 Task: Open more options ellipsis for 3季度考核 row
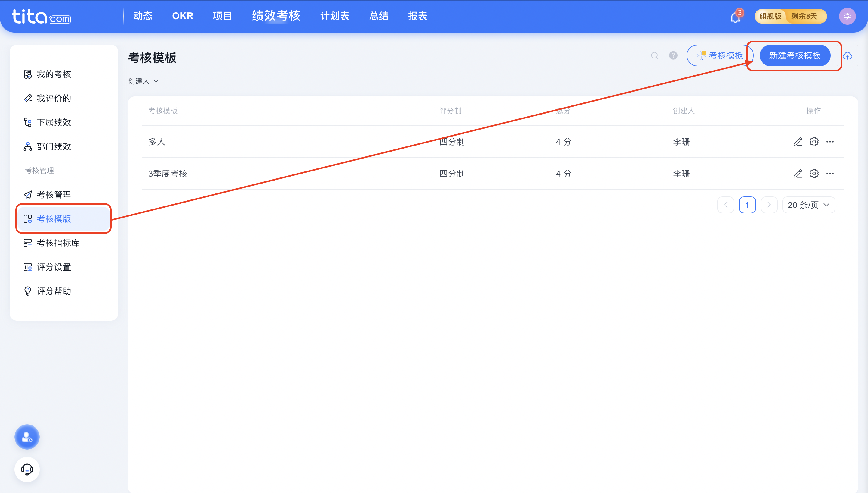point(830,174)
